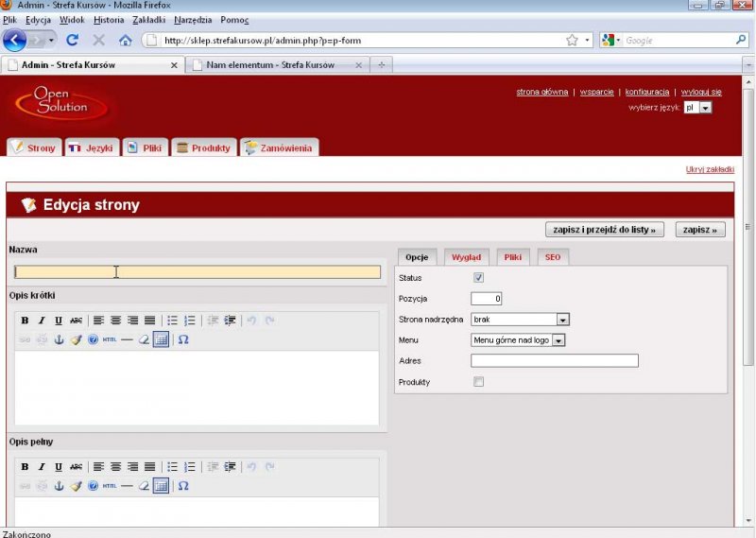Click the 'Ukryj zakładki' link

(x=710, y=169)
